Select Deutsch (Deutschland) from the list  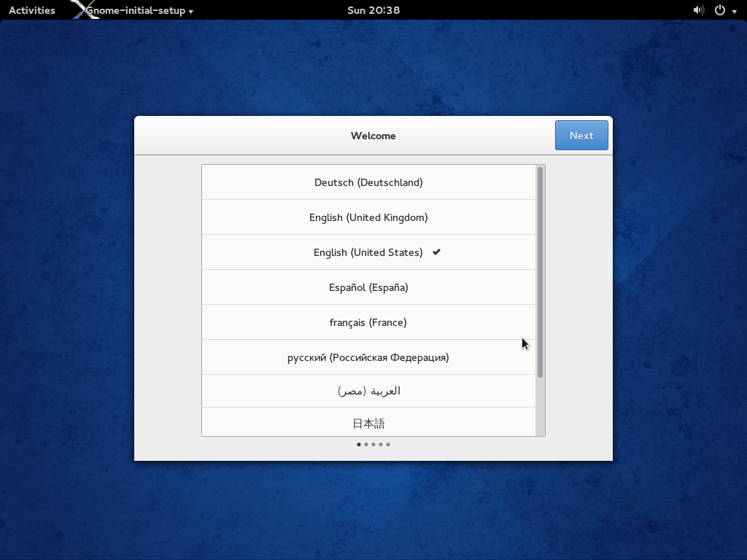[x=369, y=182]
